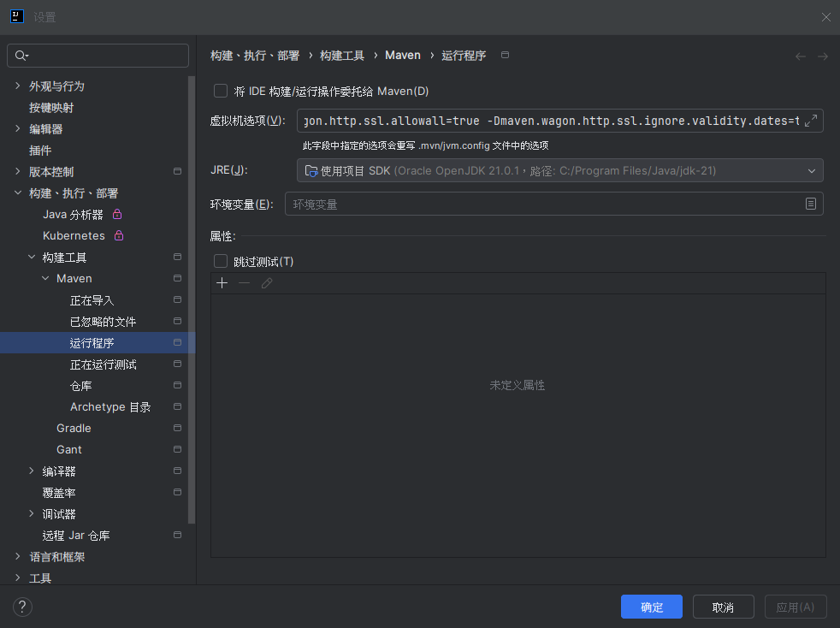Click the lock icon beside Kubernetes

(119, 235)
